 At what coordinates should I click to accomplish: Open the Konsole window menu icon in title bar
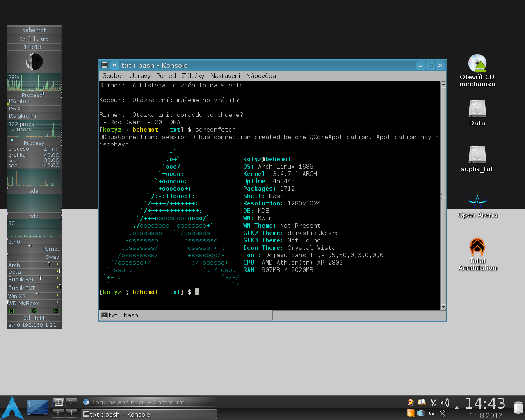[x=105, y=65]
